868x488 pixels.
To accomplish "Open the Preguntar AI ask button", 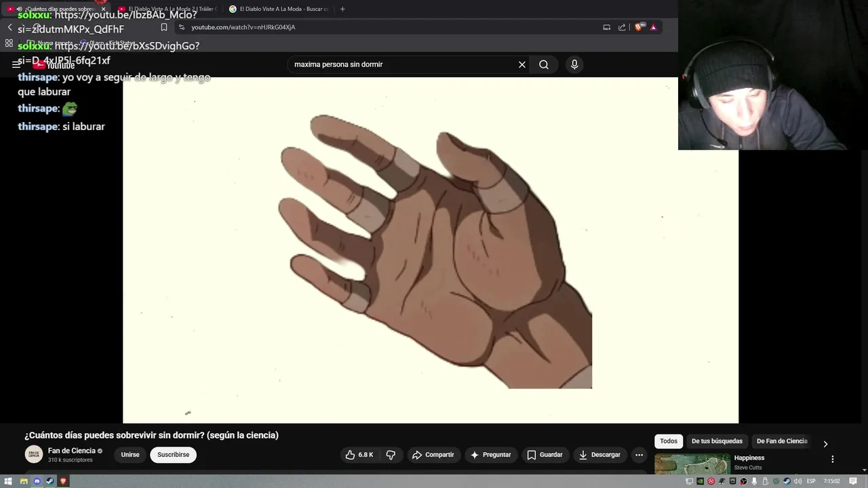I will [491, 455].
